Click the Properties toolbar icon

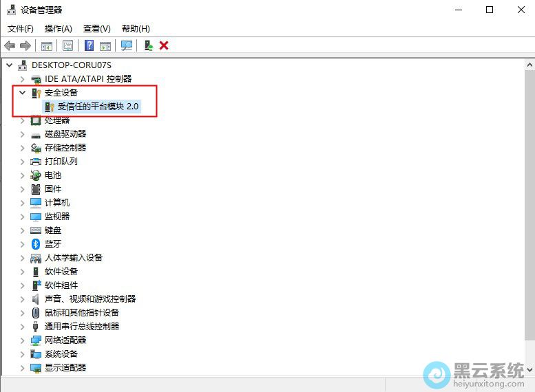point(67,45)
